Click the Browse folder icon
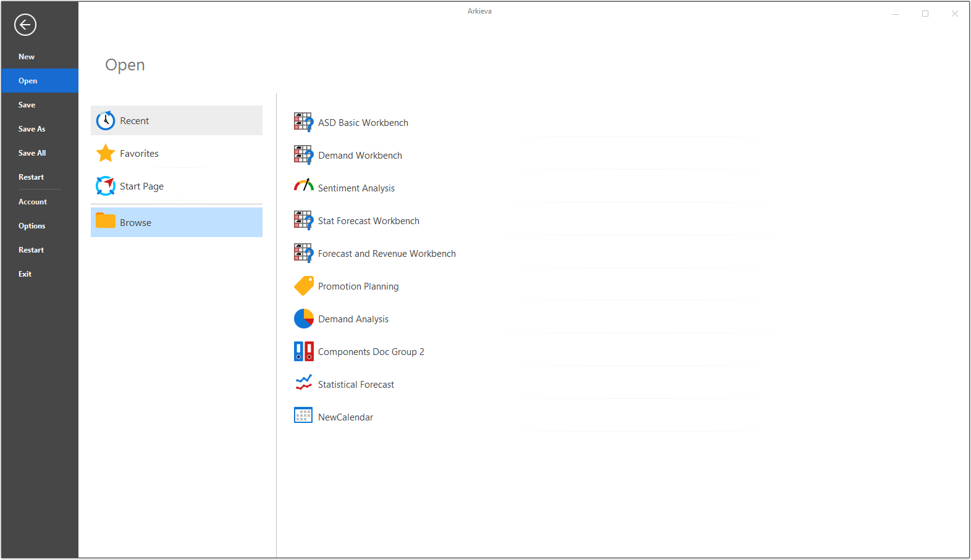Screen dimensions: 971x560 point(106,221)
